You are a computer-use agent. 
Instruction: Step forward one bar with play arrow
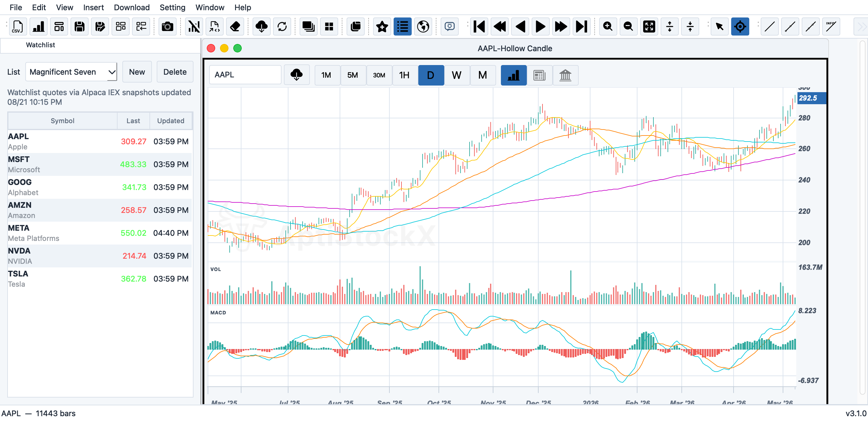click(x=540, y=27)
